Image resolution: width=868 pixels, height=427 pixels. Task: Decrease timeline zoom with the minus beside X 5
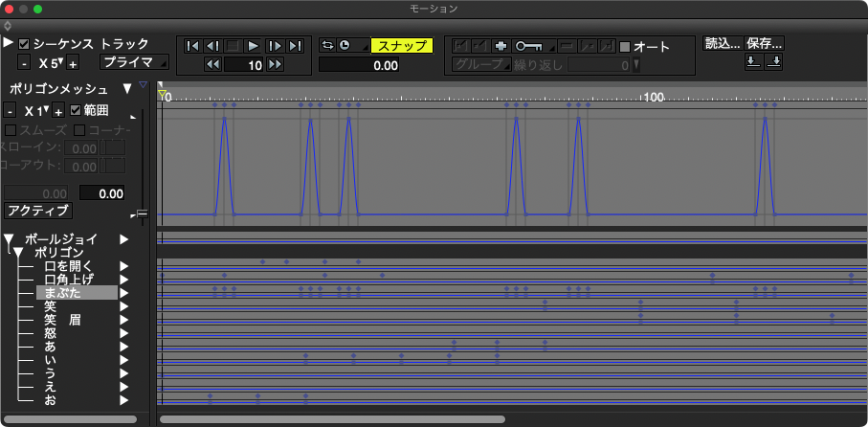[24, 63]
